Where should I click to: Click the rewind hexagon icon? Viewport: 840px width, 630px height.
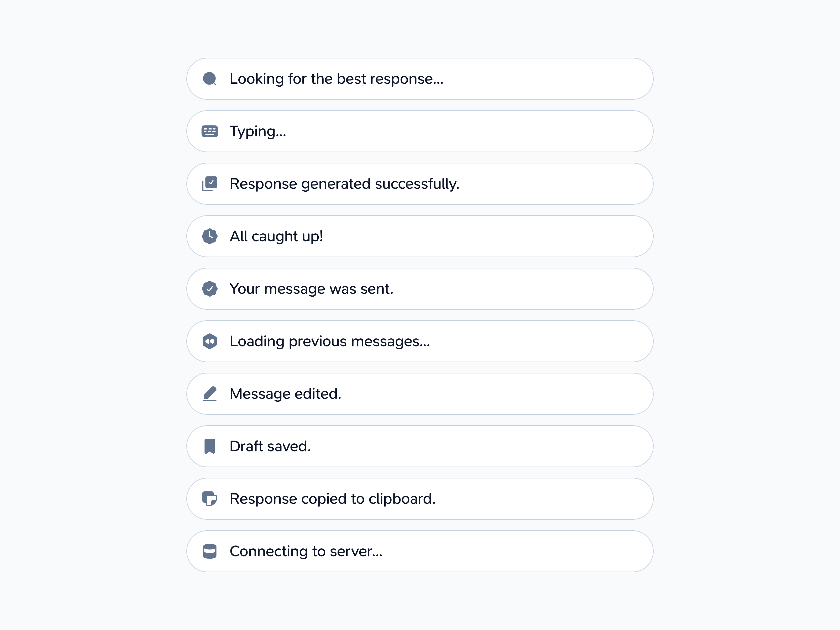tap(210, 342)
